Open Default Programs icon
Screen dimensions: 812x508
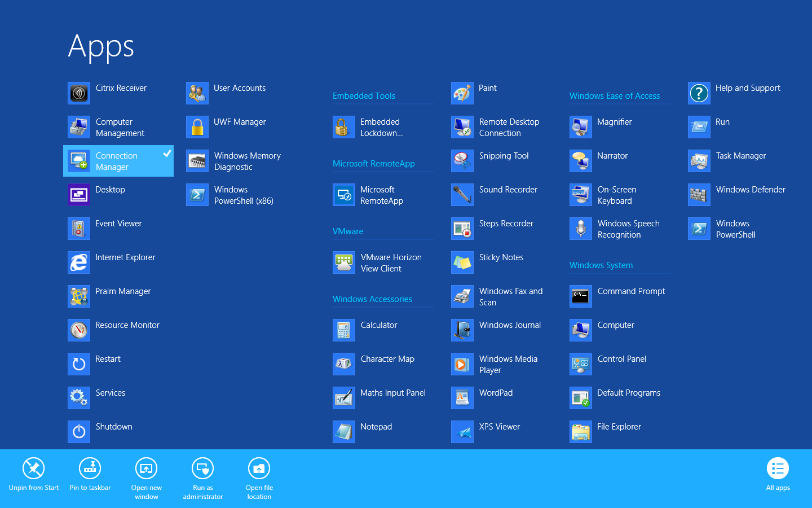click(x=581, y=398)
